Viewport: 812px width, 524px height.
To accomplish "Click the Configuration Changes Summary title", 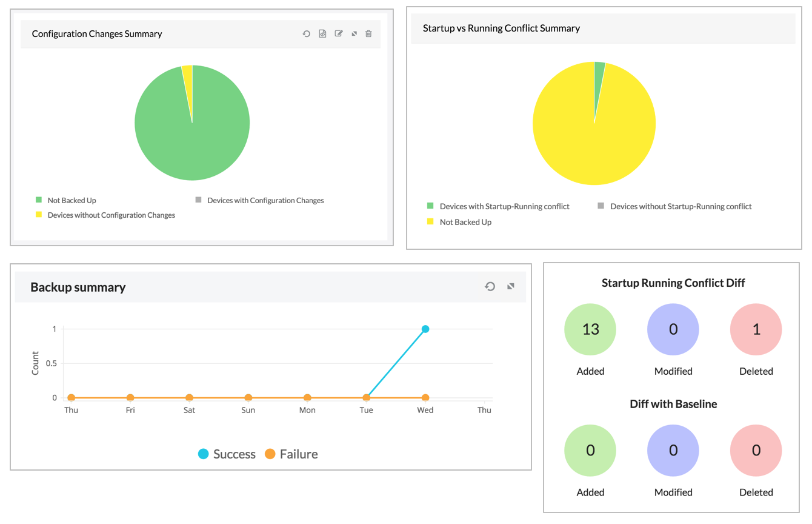I will point(97,34).
